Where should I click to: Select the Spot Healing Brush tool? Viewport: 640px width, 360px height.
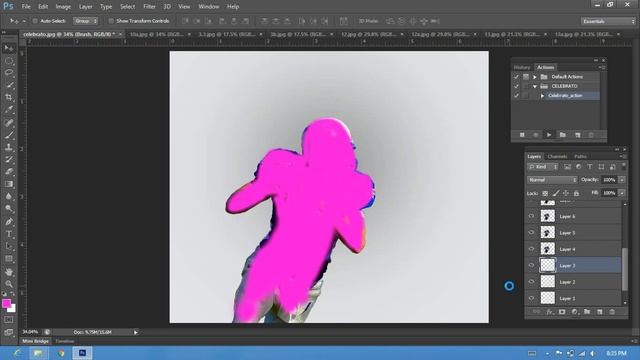[x=9, y=123]
